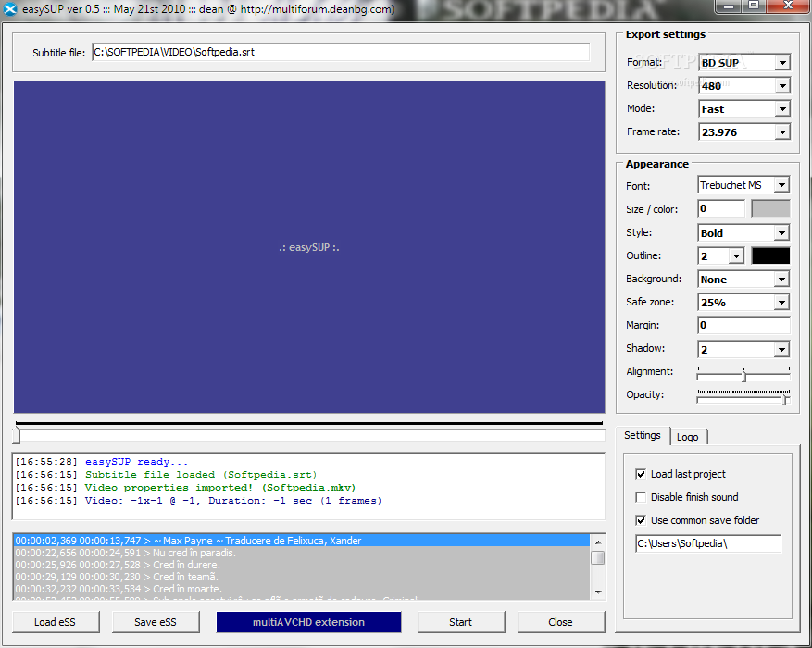Select subtitle line 'Nu cred în paradis.'
This screenshot has height=648, width=812.
(x=302, y=553)
